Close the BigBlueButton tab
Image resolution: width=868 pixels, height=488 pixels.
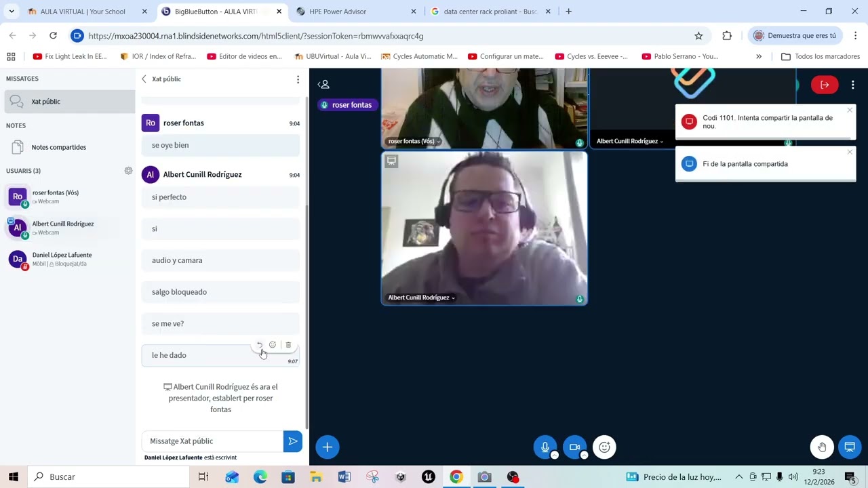tap(279, 12)
